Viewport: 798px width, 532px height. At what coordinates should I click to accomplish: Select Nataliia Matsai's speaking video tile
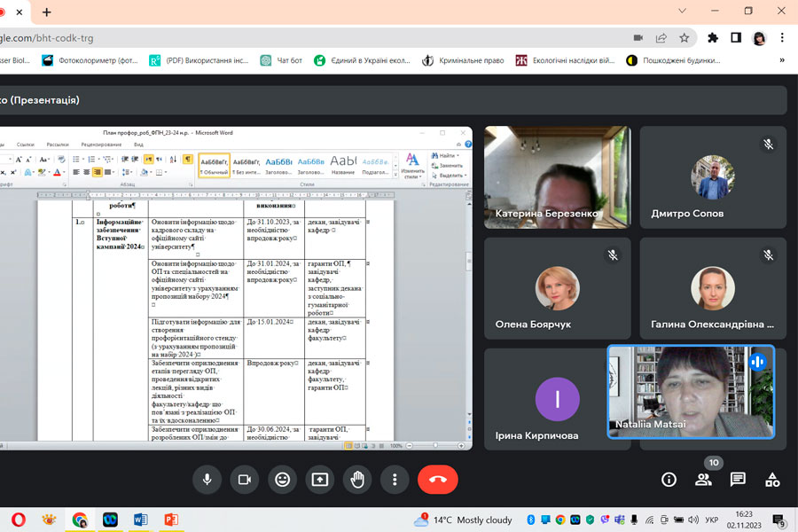click(x=691, y=392)
